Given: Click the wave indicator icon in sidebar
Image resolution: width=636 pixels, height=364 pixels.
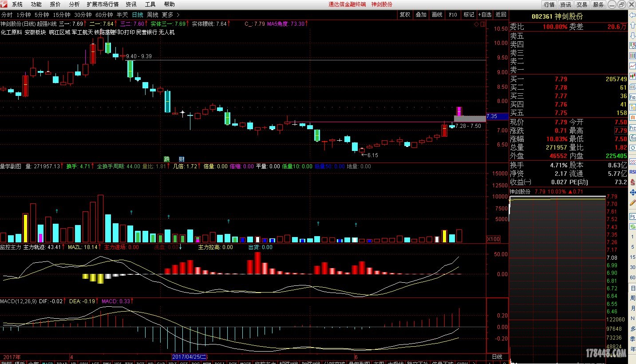Looking at the screenshot, I should tap(632, 162).
